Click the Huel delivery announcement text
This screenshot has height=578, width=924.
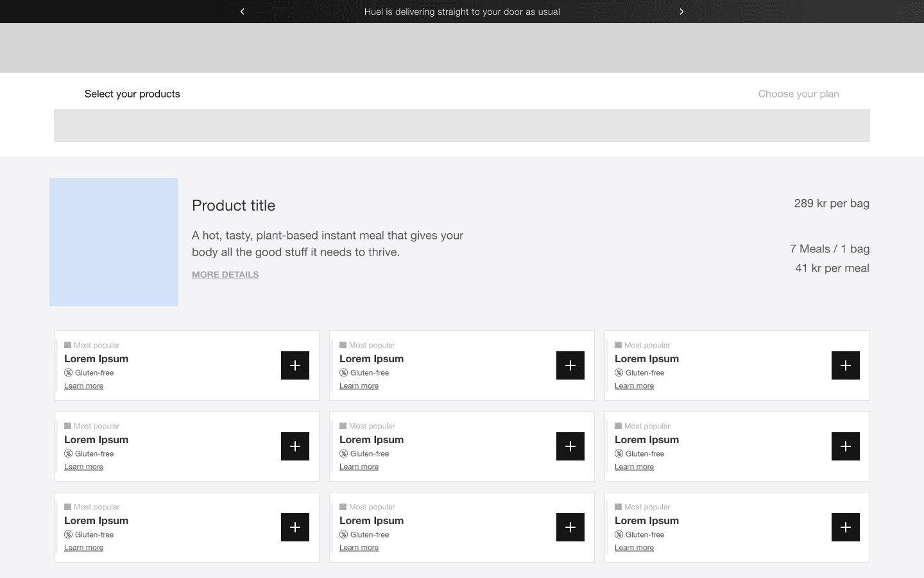coord(462,12)
